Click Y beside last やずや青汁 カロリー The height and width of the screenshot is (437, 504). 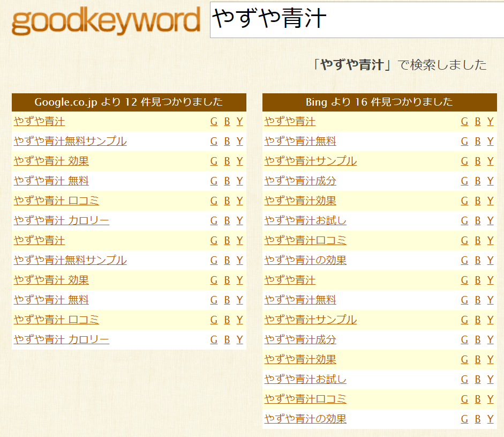(240, 339)
